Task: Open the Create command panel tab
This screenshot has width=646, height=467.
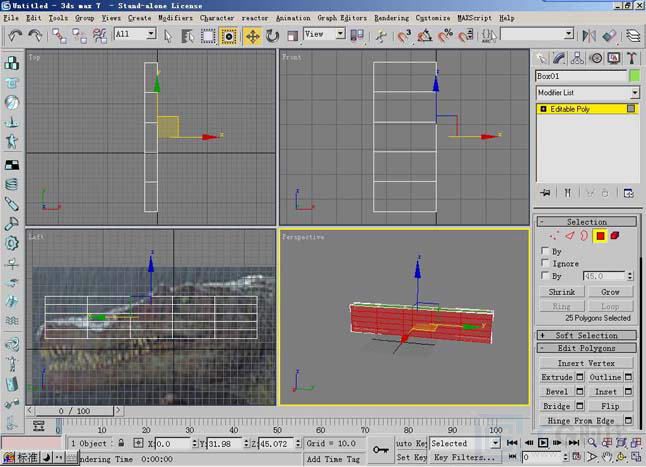Action: coord(541,58)
